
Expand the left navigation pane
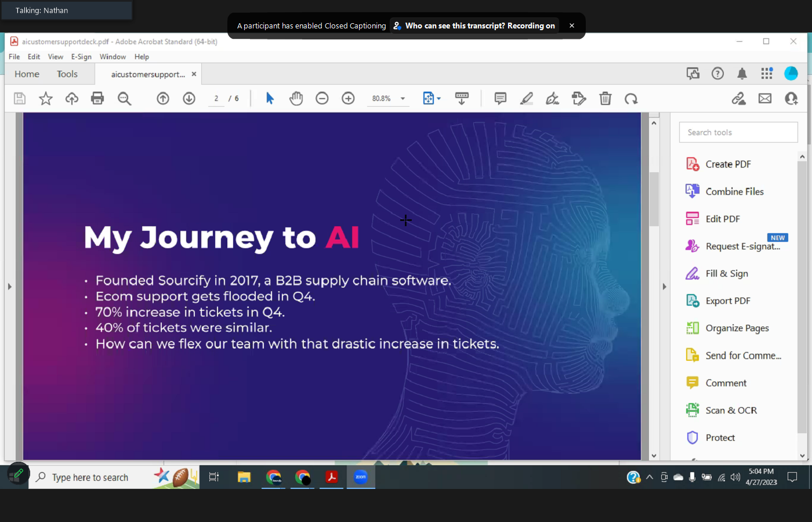[9, 287]
